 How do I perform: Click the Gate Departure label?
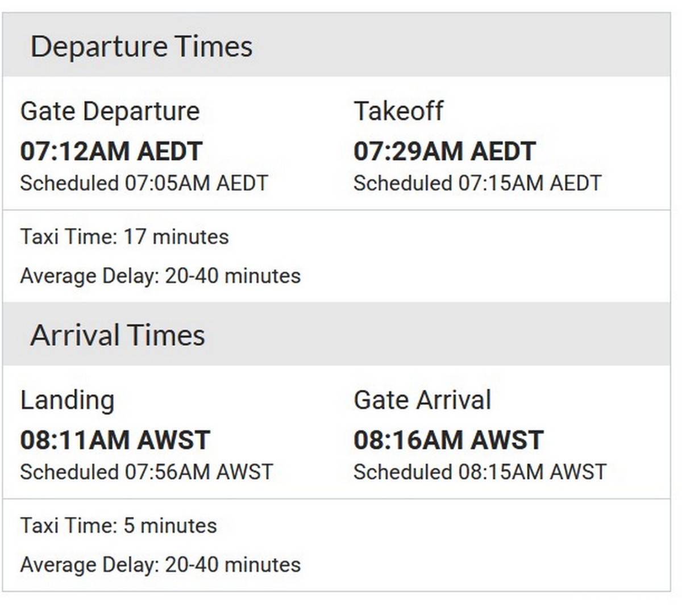pyautogui.click(x=110, y=111)
